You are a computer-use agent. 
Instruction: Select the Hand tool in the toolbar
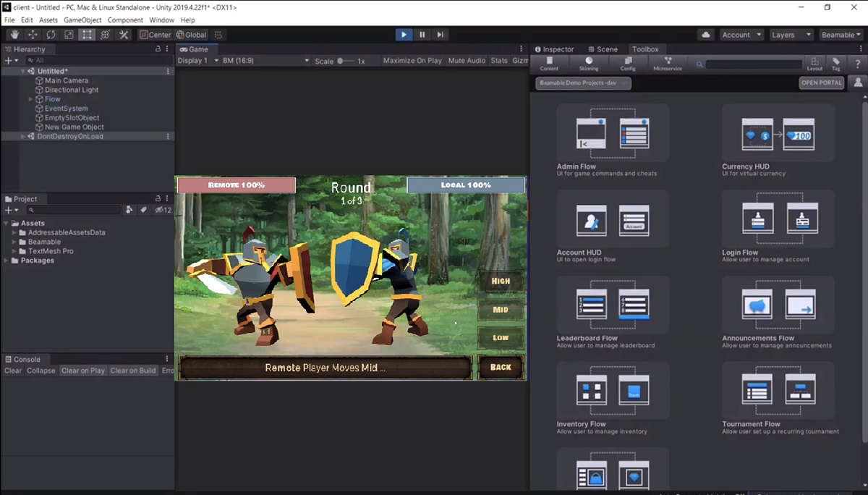[x=14, y=35]
